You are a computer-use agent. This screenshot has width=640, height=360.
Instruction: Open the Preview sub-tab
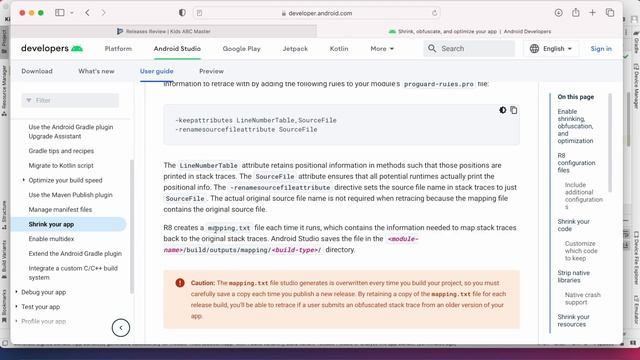click(x=211, y=71)
